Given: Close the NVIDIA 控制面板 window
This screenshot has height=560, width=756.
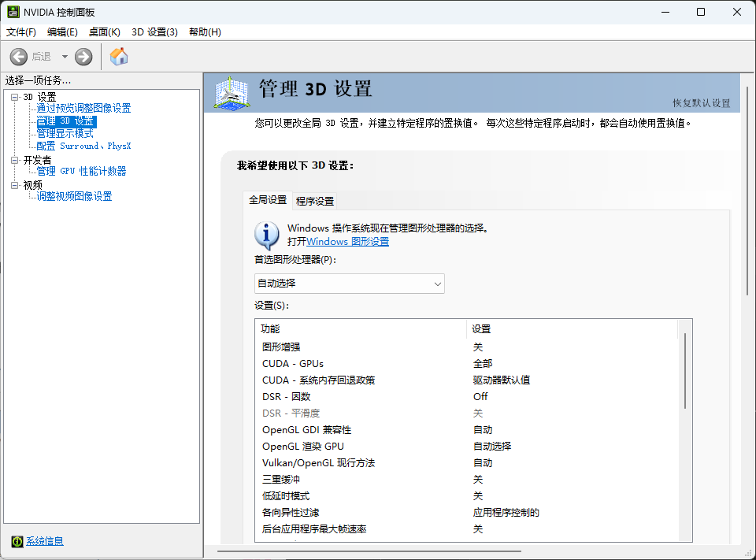Looking at the screenshot, I should pos(737,12).
